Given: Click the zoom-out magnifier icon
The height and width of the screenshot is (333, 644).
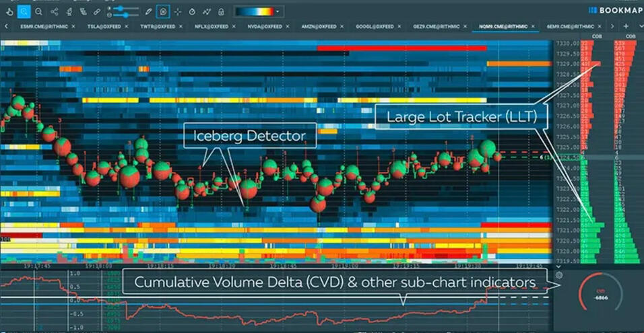Looking at the screenshot, I should 38,11.
